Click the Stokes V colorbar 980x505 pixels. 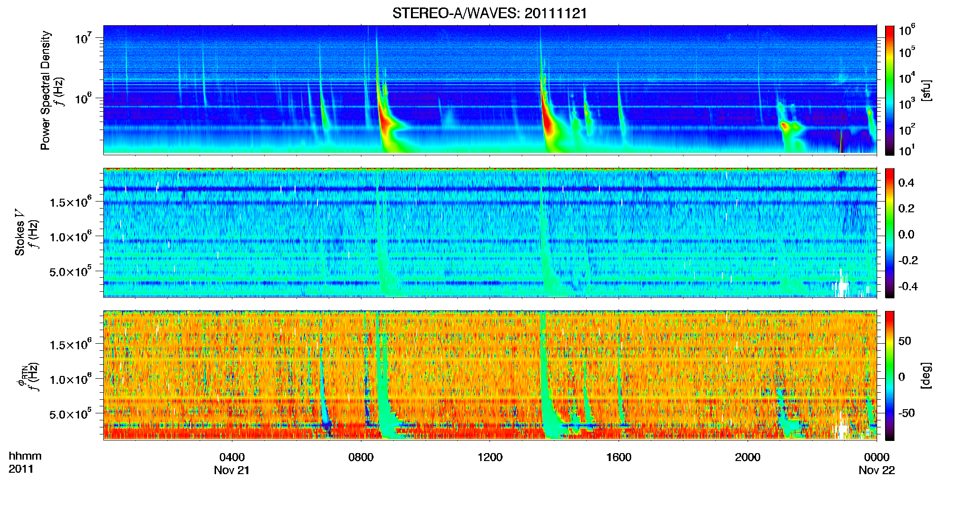point(890,233)
